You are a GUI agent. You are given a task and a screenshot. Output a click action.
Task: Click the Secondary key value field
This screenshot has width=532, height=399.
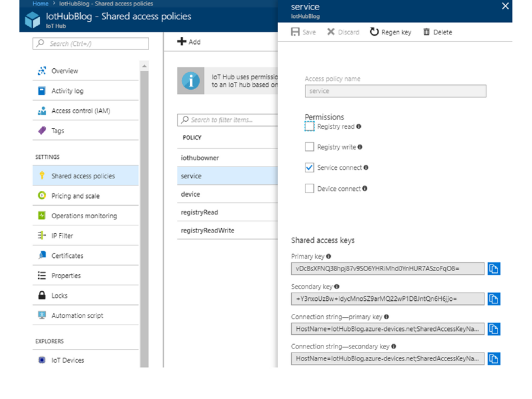[388, 299]
